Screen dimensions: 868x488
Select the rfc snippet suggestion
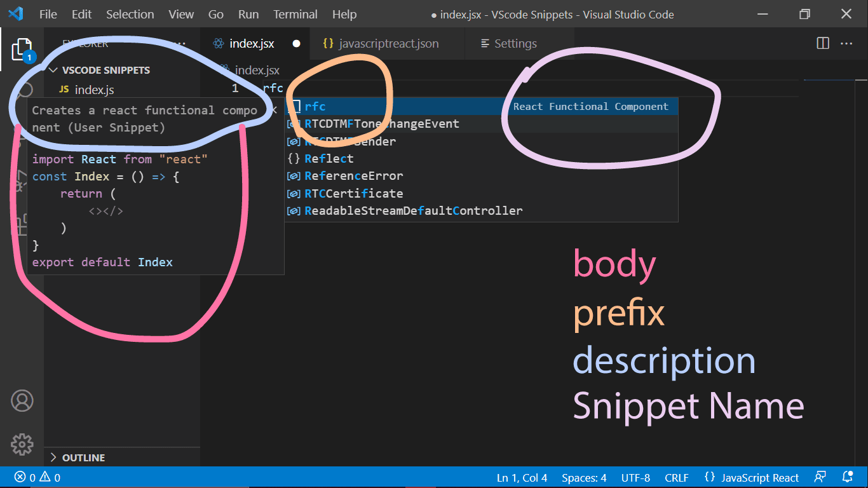(481, 107)
